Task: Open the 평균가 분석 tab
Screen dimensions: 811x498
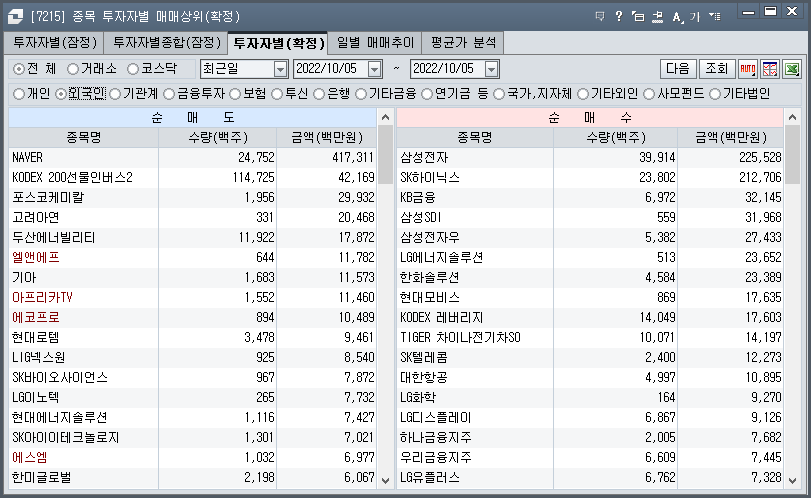Action: [463, 43]
